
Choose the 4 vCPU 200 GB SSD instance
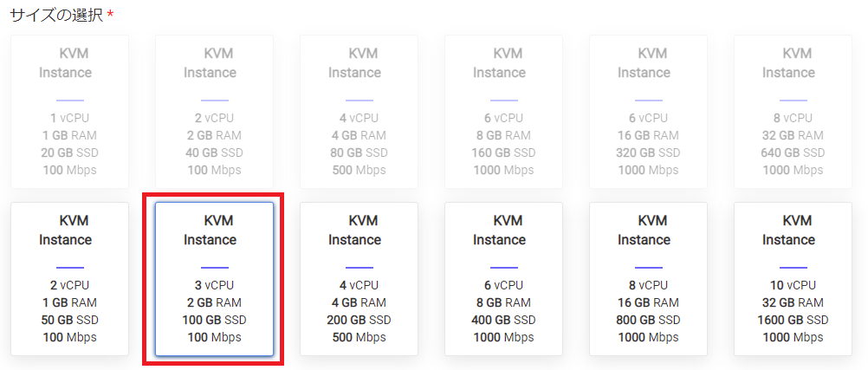pos(360,279)
